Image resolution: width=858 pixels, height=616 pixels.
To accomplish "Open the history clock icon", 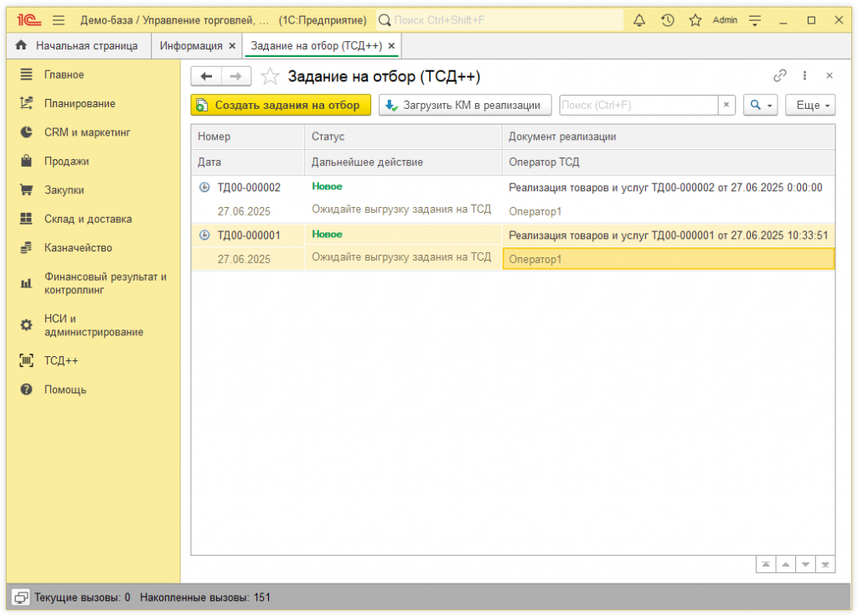I will tap(668, 20).
